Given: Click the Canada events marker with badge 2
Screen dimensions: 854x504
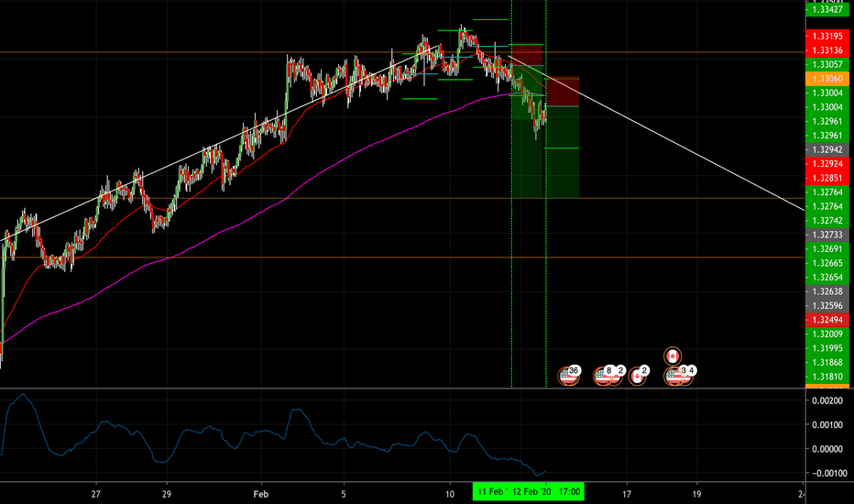Looking at the screenshot, I should click(638, 376).
